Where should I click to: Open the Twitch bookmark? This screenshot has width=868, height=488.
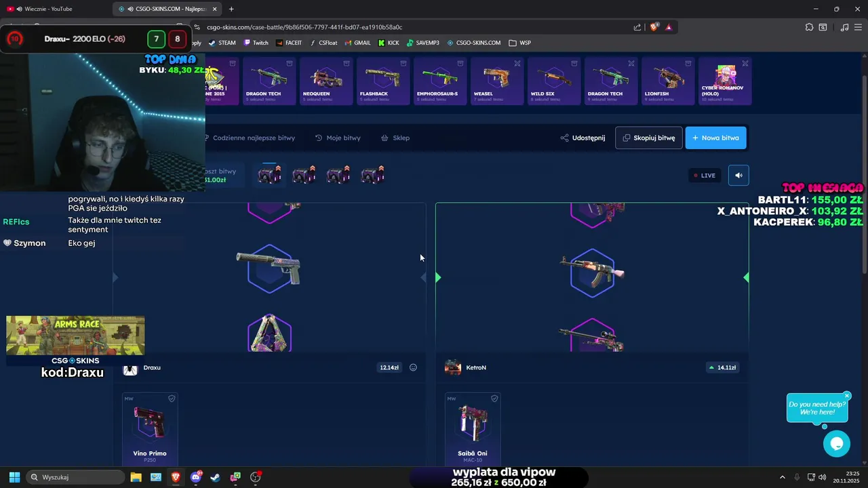(256, 43)
